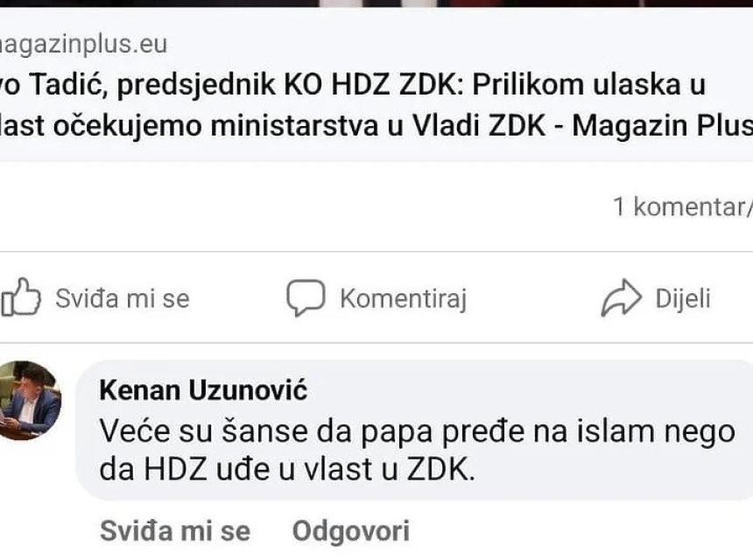This screenshot has height=560, width=753.
Task: Tap the "Komentiraj" button label
Action: [x=403, y=299]
